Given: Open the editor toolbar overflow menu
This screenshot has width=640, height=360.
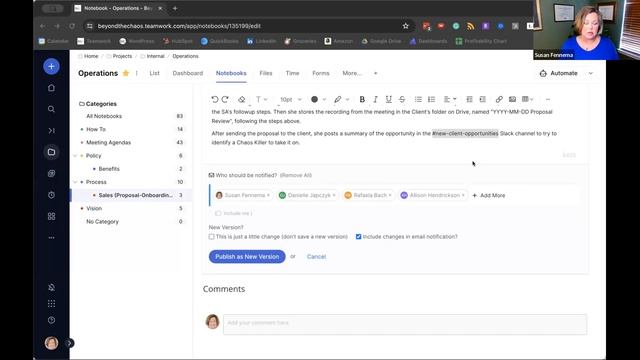Looking at the screenshot, I should click(548, 99).
